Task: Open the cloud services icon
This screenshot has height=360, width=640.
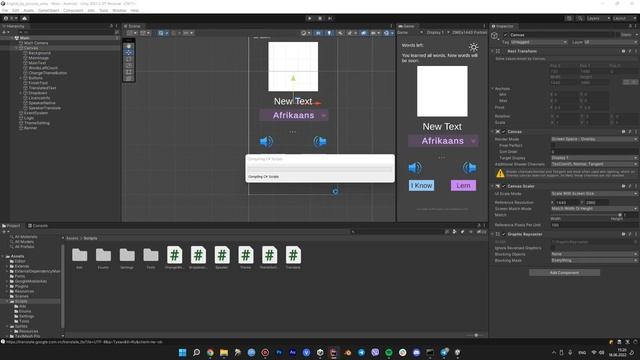Action: (24, 18)
